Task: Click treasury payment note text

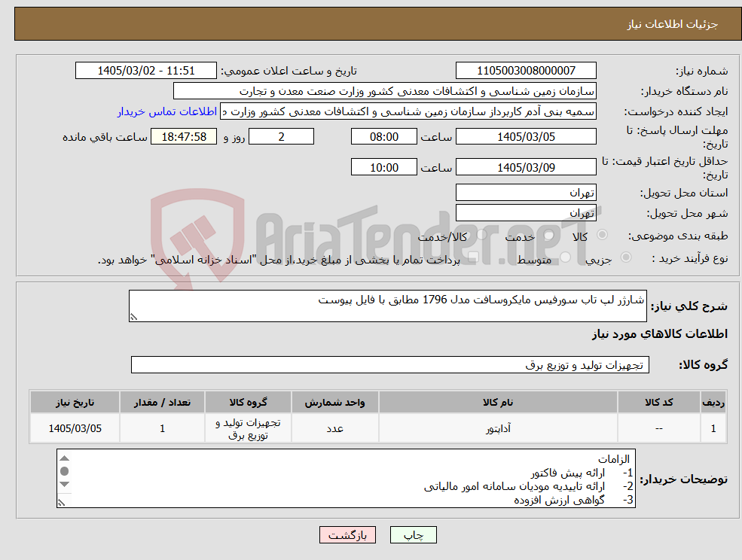Action: click(279, 260)
